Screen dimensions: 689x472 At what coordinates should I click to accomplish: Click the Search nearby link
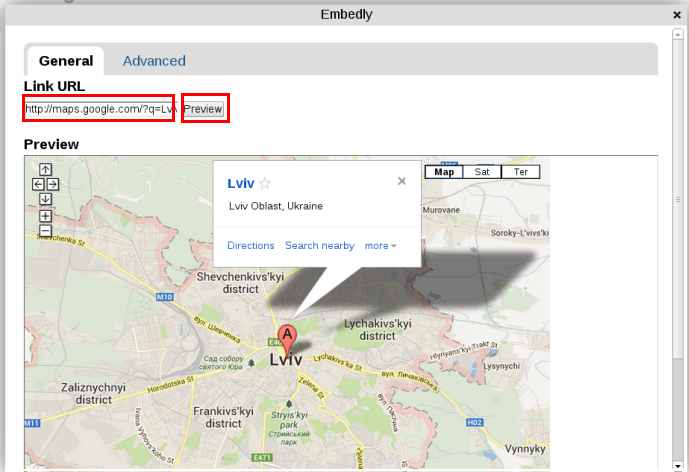coord(320,246)
